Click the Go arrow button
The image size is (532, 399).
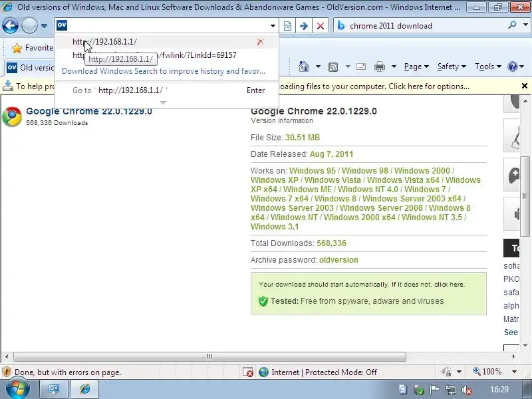(x=304, y=26)
